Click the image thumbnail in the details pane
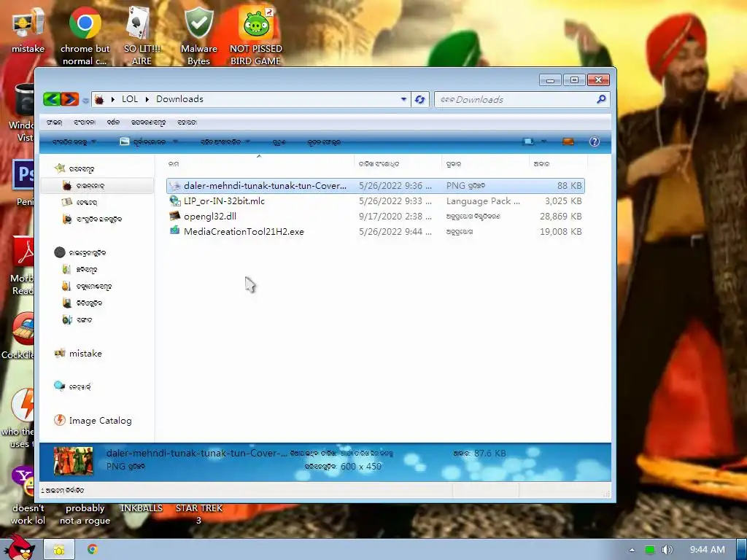Image resolution: width=747 pixels, height=560 pixels. [73, 461]
